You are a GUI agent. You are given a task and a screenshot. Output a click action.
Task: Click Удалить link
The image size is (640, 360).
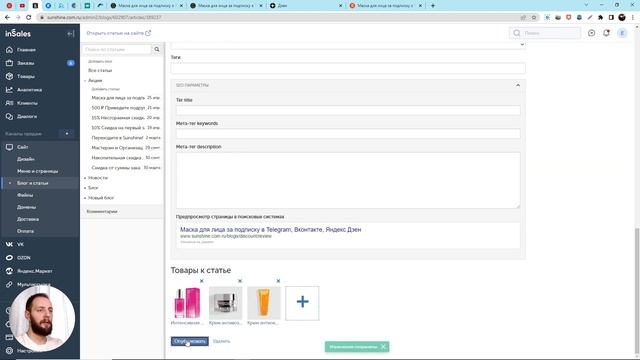[222, 341]
